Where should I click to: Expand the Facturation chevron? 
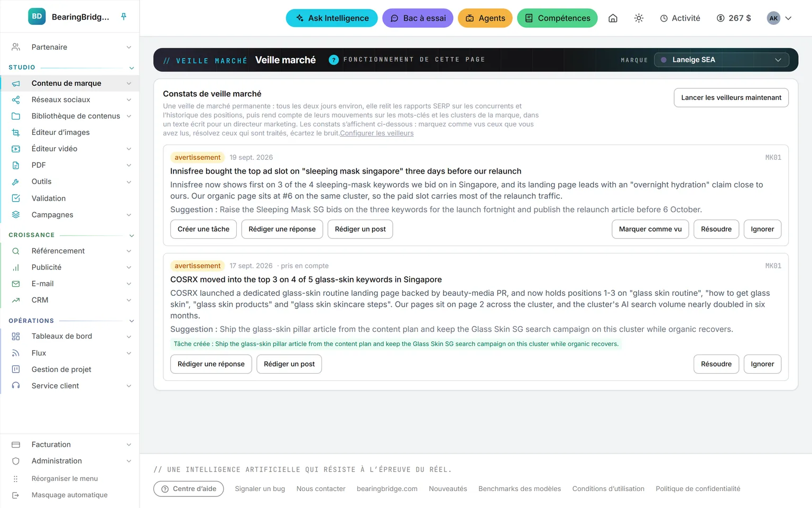tap(129, 444)
